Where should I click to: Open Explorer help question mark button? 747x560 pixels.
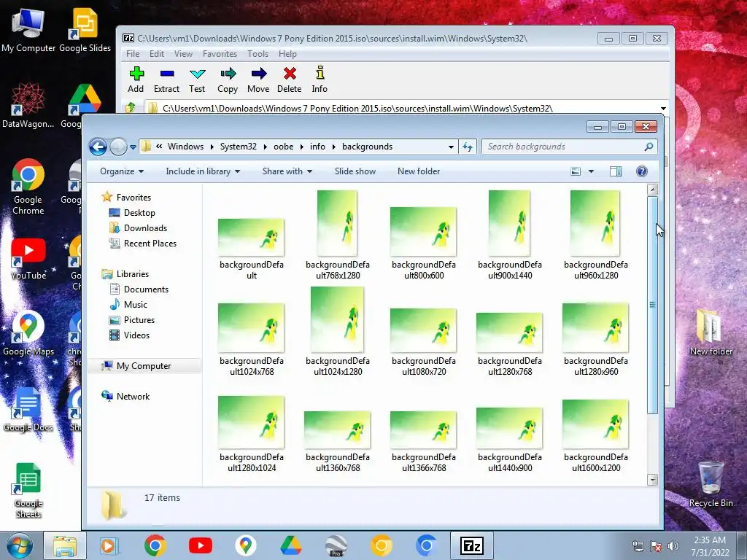(642, 171)
